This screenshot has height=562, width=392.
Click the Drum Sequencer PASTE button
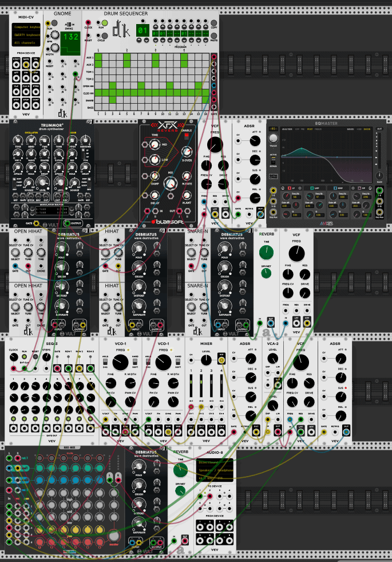pos(214,40)
